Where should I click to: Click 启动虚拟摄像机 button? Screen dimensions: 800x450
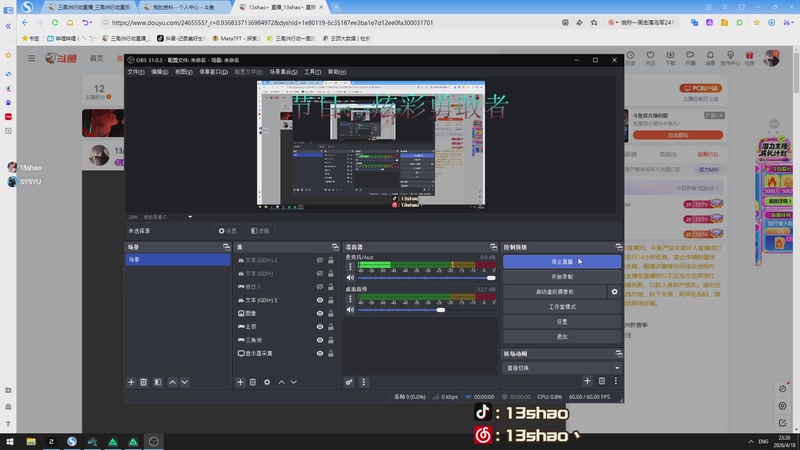click(555, 292)
